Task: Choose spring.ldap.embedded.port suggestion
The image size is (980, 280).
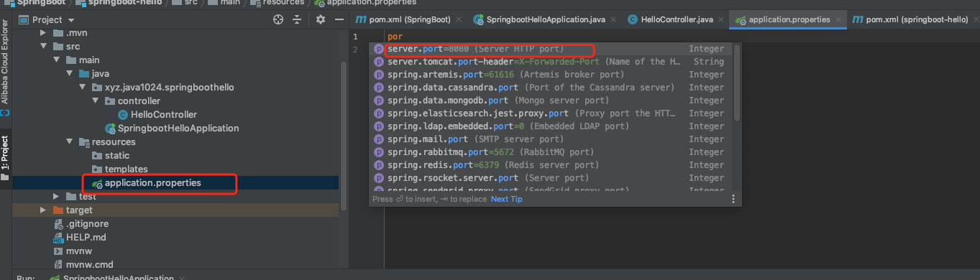Action: point(551,126)
